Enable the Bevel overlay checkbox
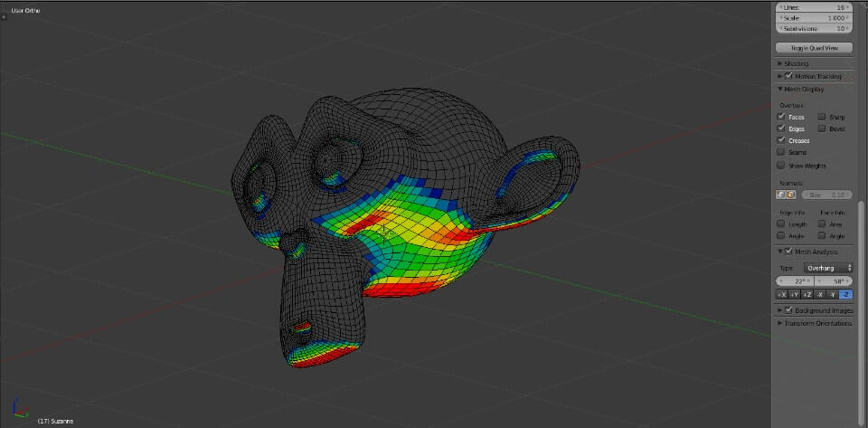Image resolution: width=868 pixels, height=428 pixels. tap(822, 128)
